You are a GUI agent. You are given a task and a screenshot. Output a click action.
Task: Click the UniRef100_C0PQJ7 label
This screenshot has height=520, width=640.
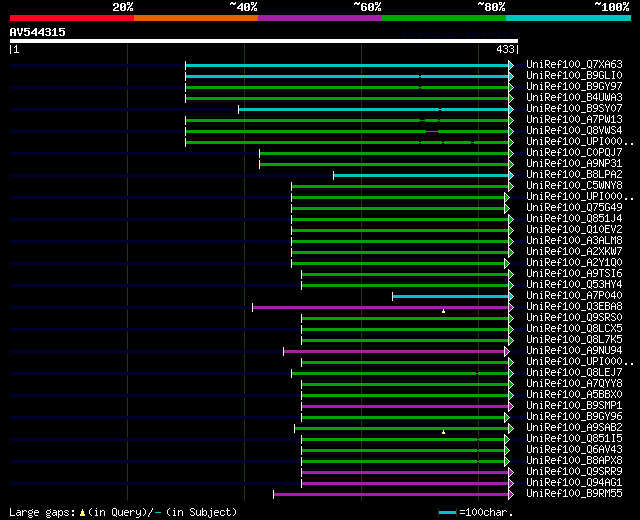(574, 153)
